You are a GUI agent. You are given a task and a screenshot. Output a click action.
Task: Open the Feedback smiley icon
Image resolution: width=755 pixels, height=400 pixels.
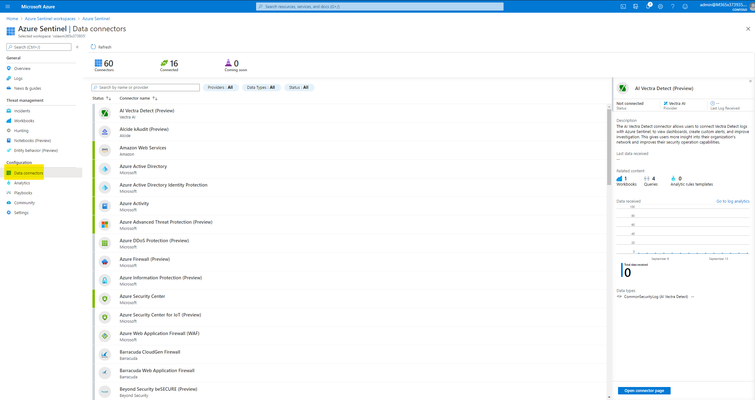tap(685, 6)
